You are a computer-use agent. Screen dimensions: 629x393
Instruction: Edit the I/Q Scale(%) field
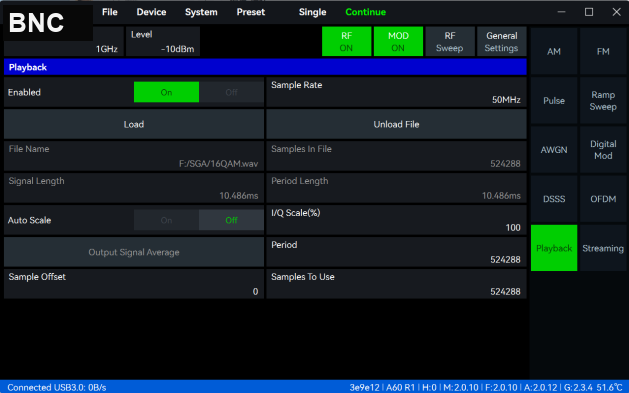pos(396,220)
